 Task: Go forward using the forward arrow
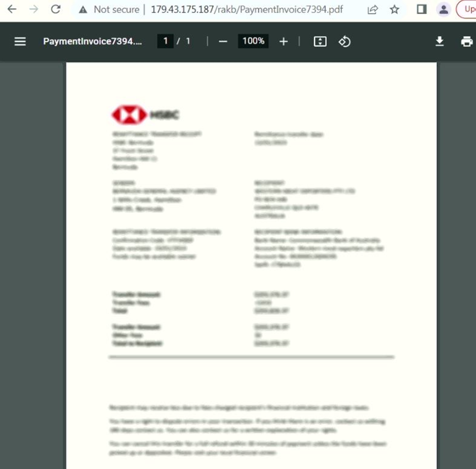(x=34, y=10)
